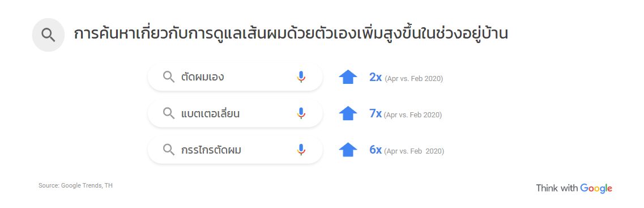Click the Think with Google logo
644x208 pixels.
click(x=574, y=188)
